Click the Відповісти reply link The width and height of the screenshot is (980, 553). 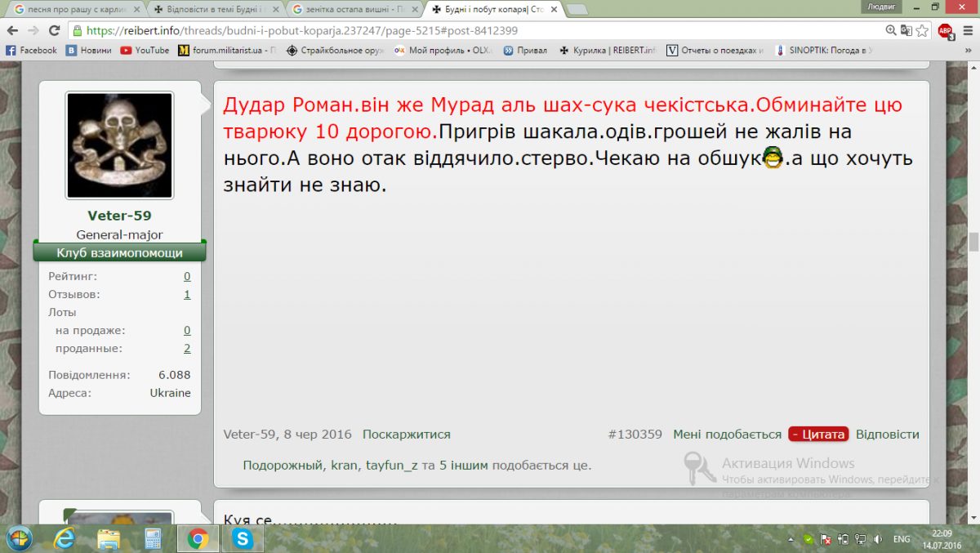(887, 435)
